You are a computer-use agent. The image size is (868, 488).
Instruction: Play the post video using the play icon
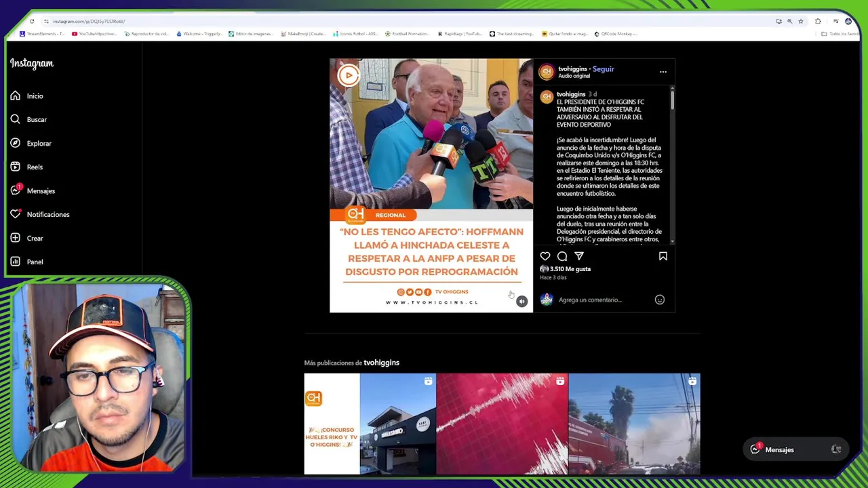348,75
